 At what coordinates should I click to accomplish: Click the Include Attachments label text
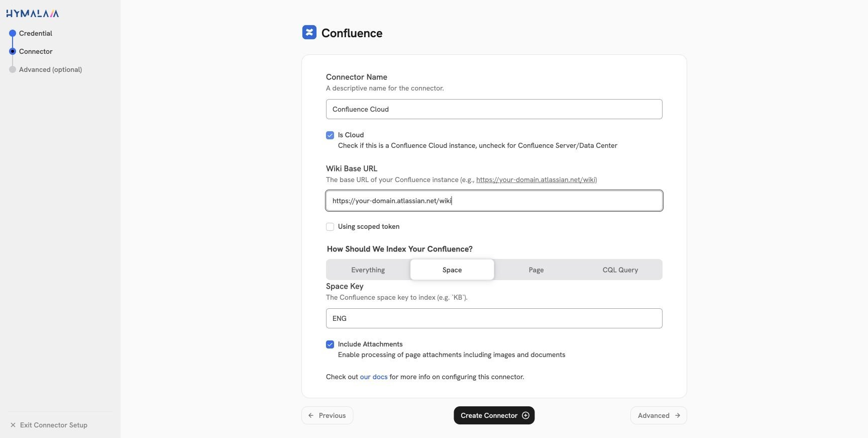[x=370, y=344]
